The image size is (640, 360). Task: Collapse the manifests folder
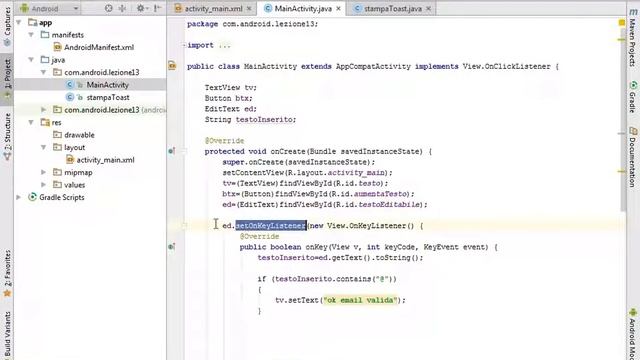pos(31,35)
